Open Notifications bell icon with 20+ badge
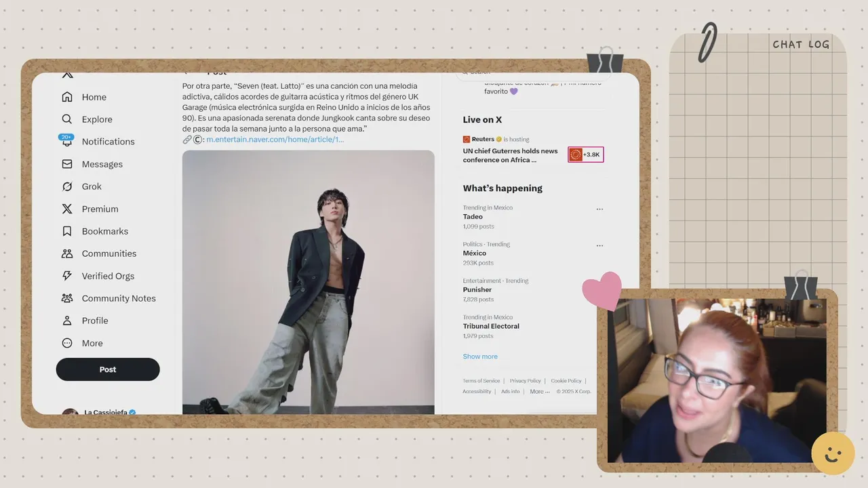This screenshot has height=488, width=868. [66, 141]
